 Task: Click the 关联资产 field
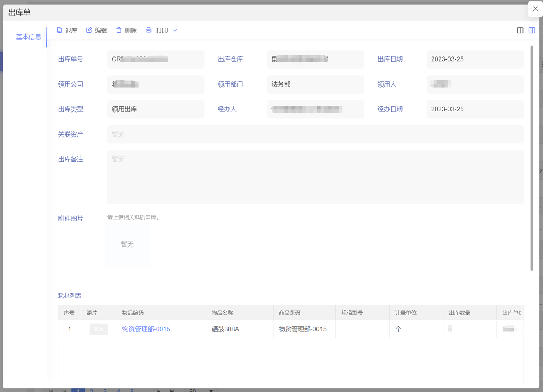coord(315,134)
